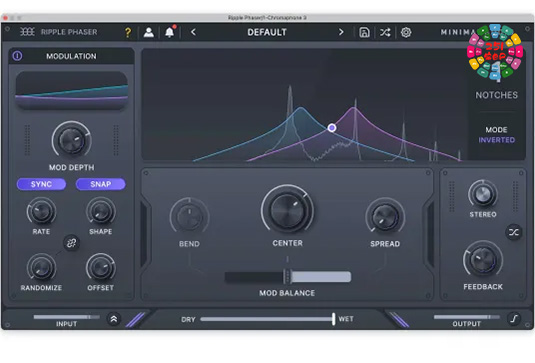This screenshot has width=535, height=363.
Task: Click the CENTER knob
Action: [287, 210]
